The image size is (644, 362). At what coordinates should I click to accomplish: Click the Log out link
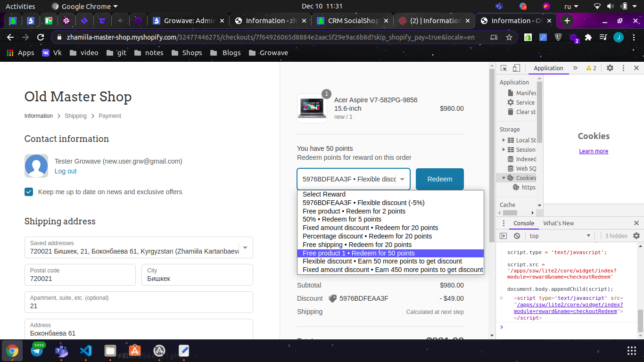click(66, 171)
